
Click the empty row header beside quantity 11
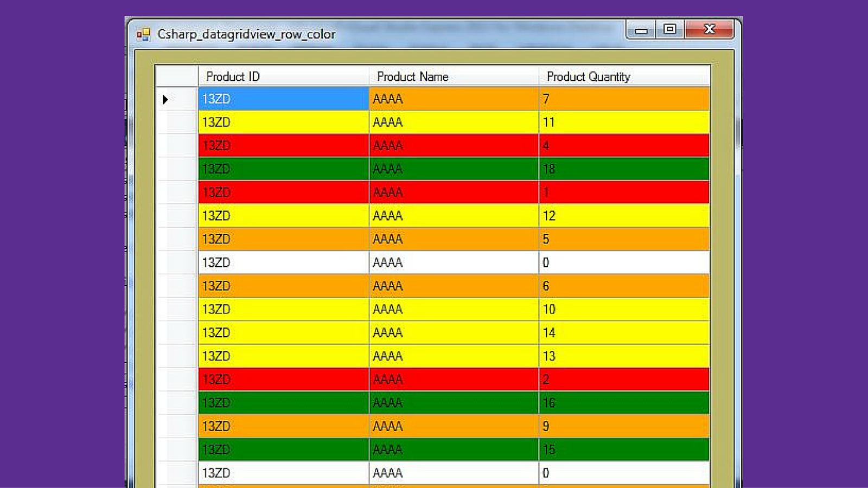point(176,122)
